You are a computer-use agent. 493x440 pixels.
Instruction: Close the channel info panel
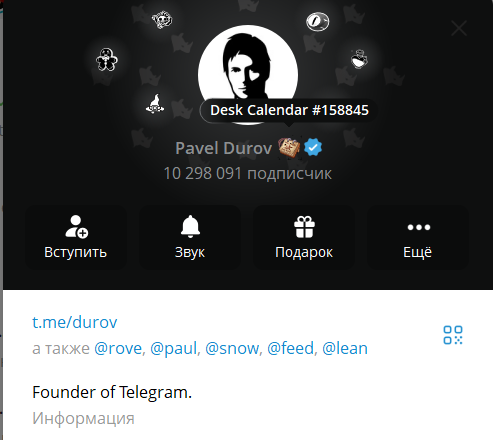(459, 28)
